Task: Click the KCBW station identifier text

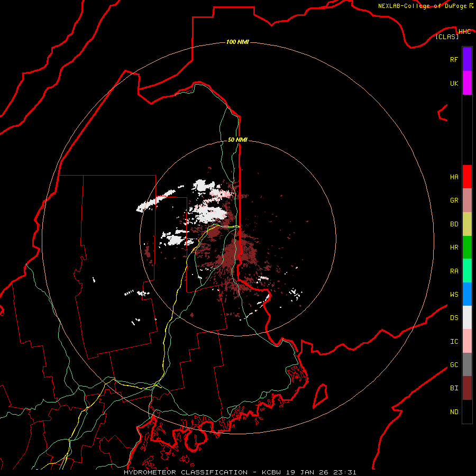Action: [272, 472]
